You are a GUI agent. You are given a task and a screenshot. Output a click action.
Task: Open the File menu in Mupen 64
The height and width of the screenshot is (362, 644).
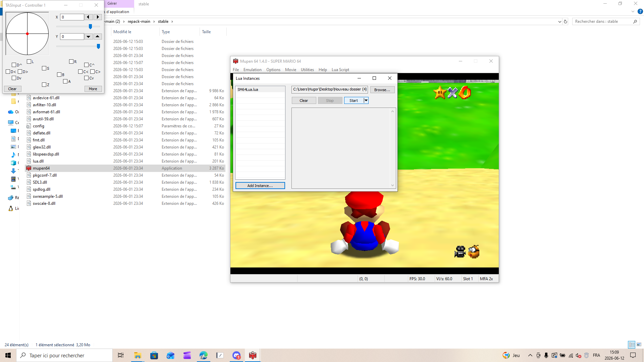(x=236, y=70)
